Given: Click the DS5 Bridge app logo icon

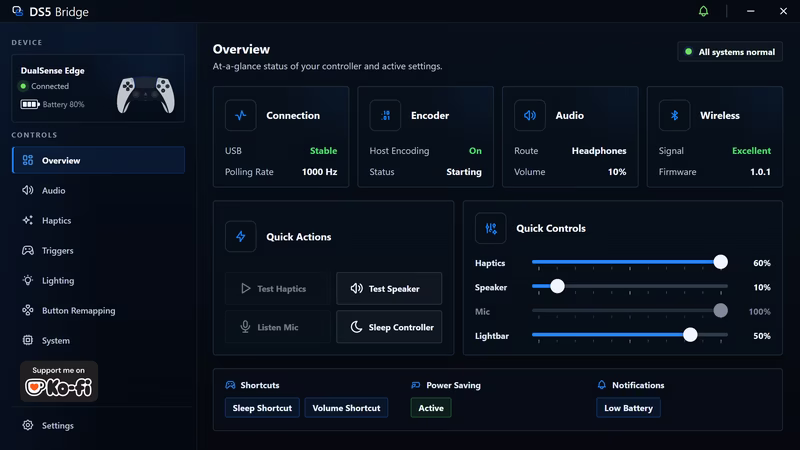Looking at the screenshot, I should (17, 11).
